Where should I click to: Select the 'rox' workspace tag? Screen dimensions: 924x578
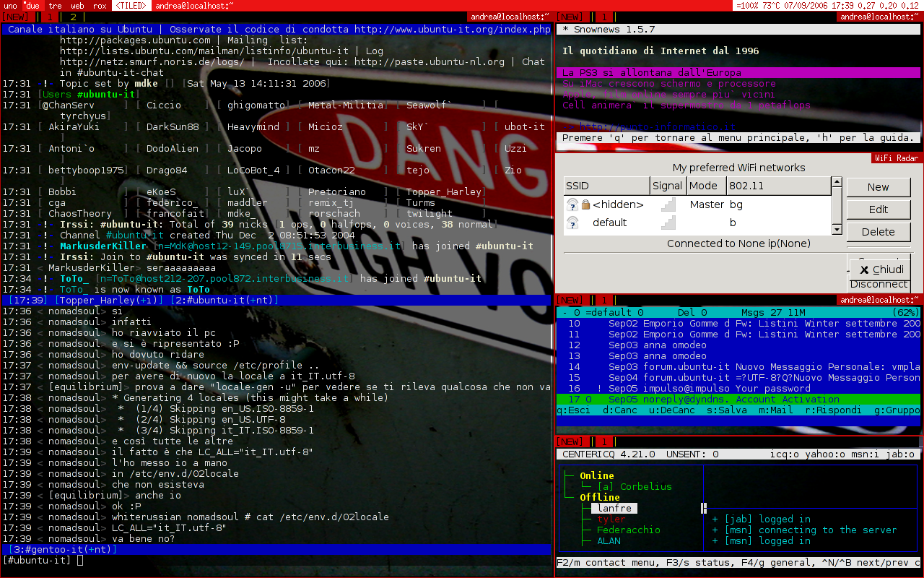100,6
